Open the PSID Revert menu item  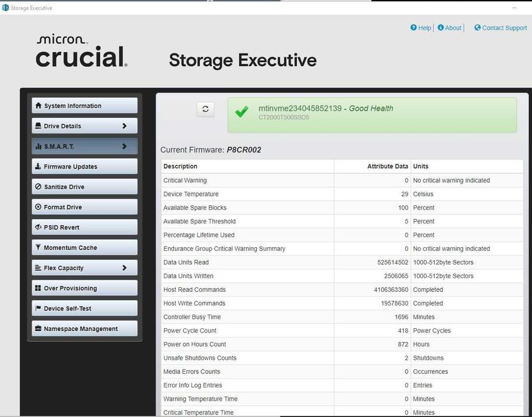[x=85, y=227]
